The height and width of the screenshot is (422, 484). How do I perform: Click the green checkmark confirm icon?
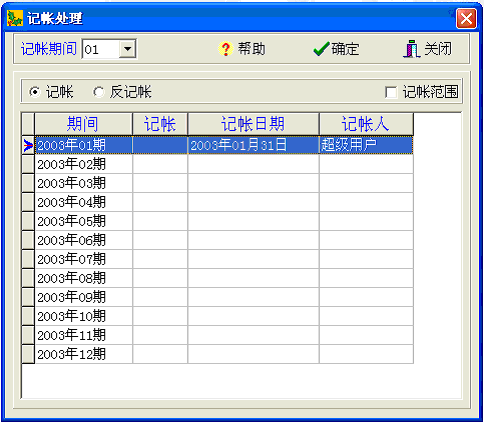pos(321,49)
